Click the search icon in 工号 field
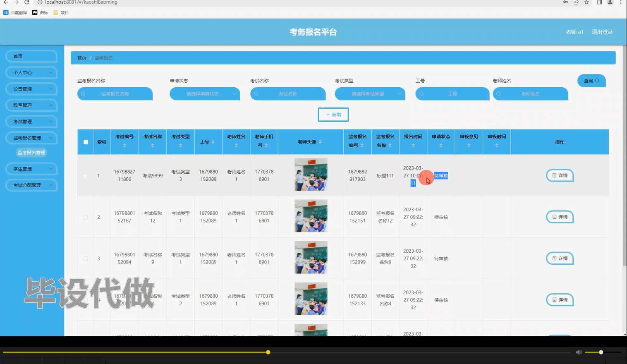 tap(421, 94)
